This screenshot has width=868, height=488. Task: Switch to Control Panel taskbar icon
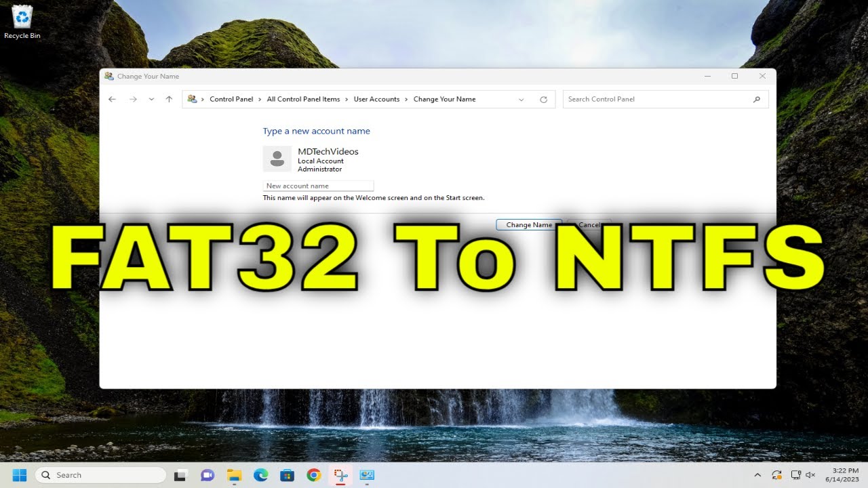[367, 475]
